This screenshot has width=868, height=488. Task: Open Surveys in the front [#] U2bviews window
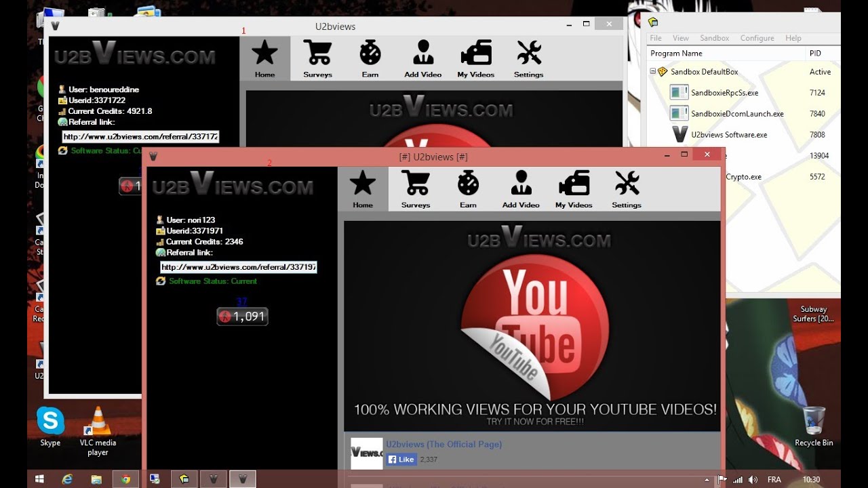tap(416, 189)
